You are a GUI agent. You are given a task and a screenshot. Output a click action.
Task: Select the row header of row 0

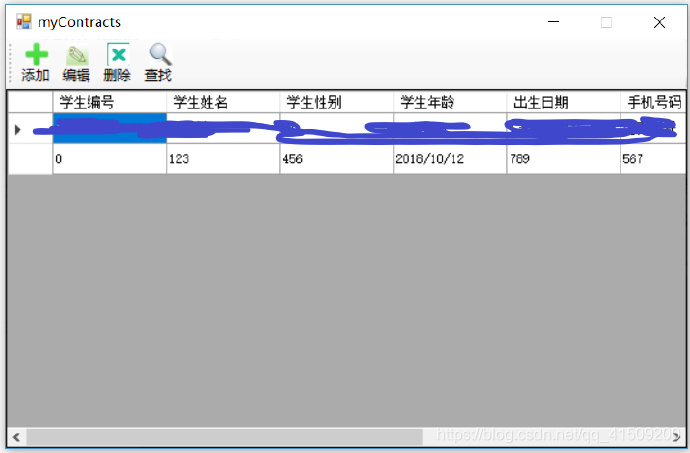[30, 159]
